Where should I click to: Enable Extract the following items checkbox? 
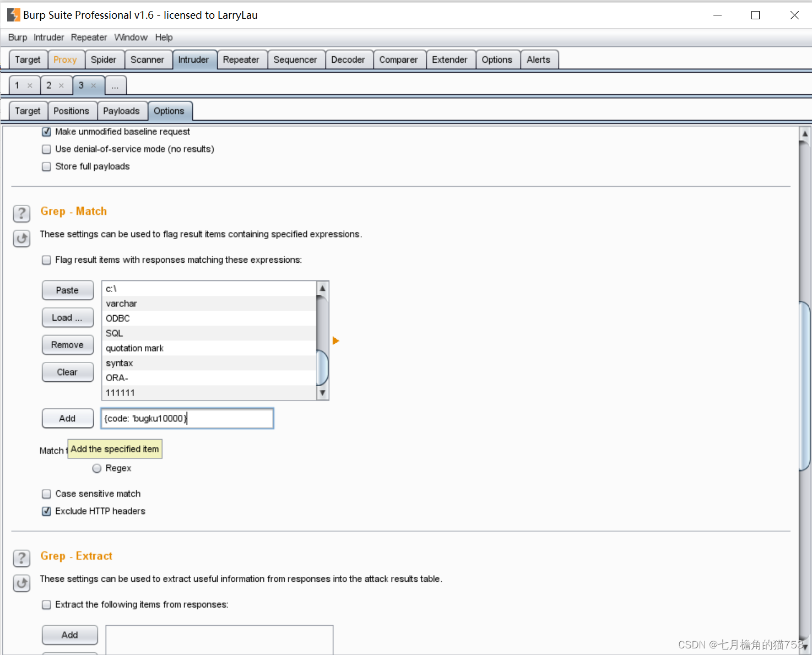tap(47, 605)
